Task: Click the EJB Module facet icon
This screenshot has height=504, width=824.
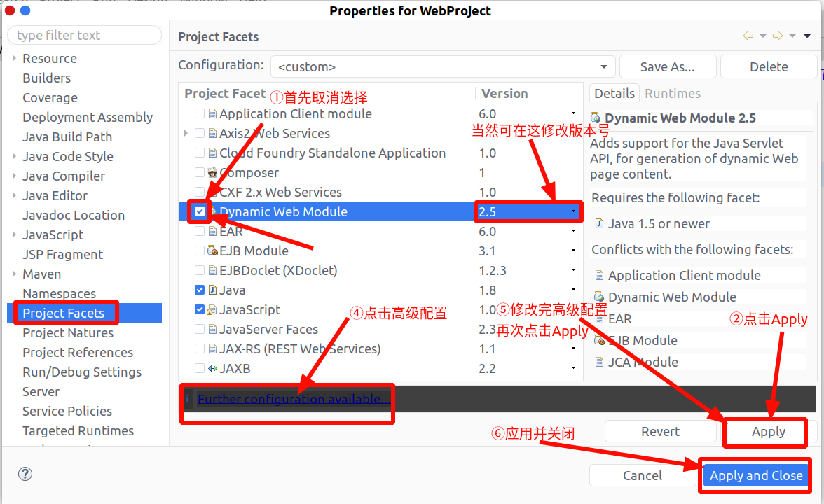Action: [x=212, y=251]
